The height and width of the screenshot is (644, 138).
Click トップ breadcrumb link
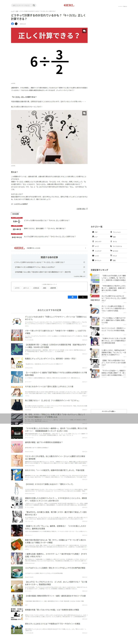13,11
